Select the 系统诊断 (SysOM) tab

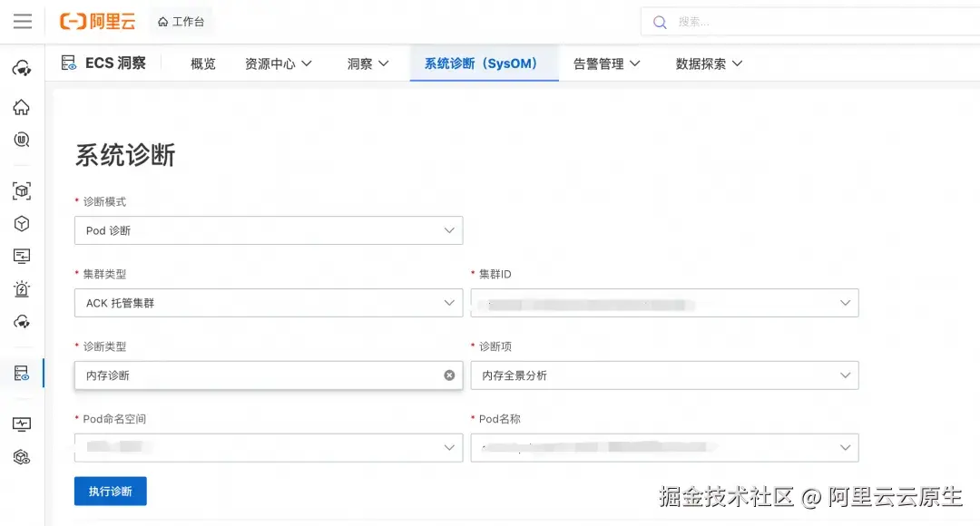[x=484, y=63]
